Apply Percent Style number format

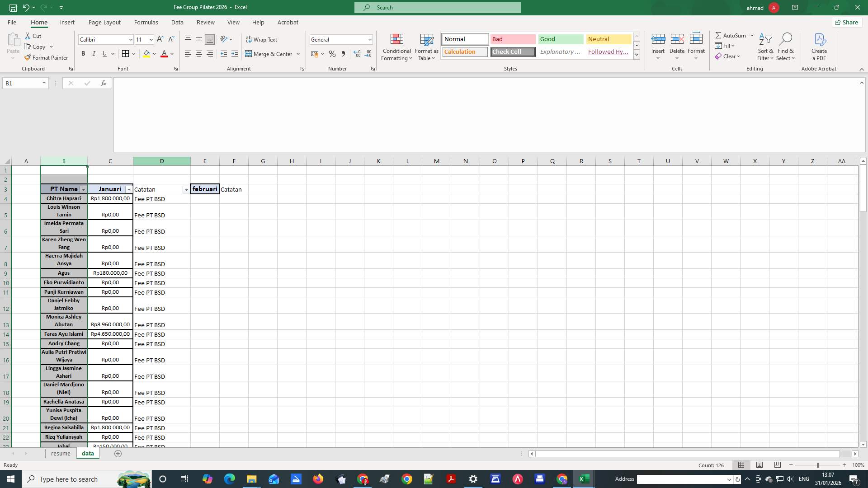pyautogui.click(x=332, y=54)
